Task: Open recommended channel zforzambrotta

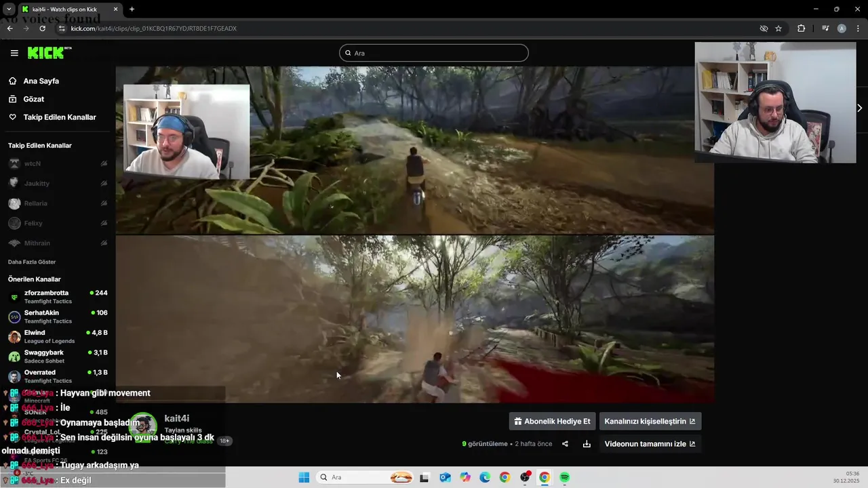Action: click(x=58, y=297)
